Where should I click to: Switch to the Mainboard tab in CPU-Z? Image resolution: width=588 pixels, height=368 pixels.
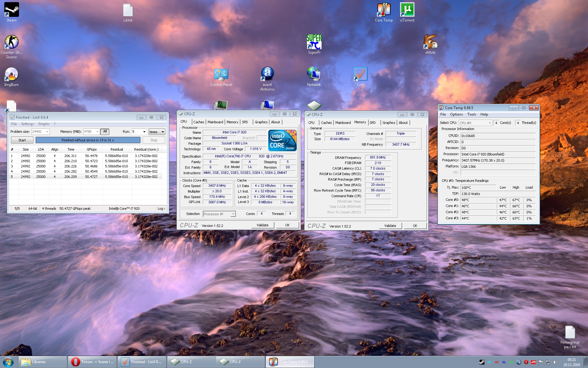click(x=215, y=122)
